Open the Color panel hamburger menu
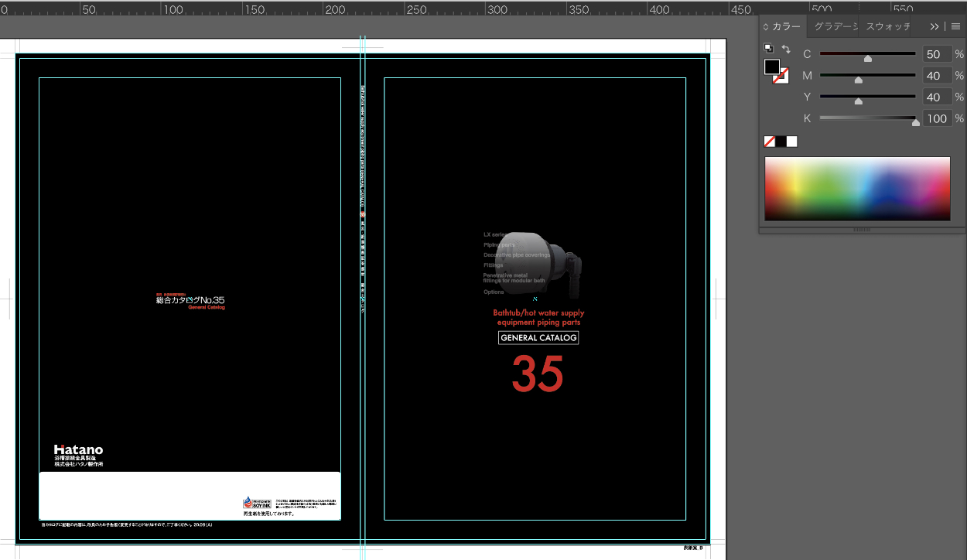 955,26
